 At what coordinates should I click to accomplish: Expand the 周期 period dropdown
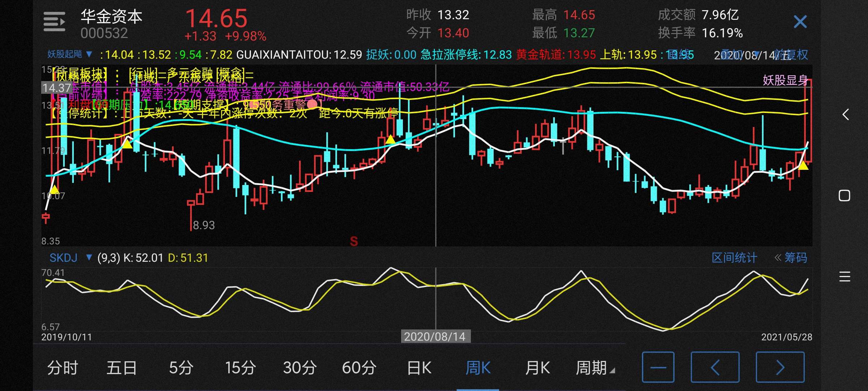(595, 368)
